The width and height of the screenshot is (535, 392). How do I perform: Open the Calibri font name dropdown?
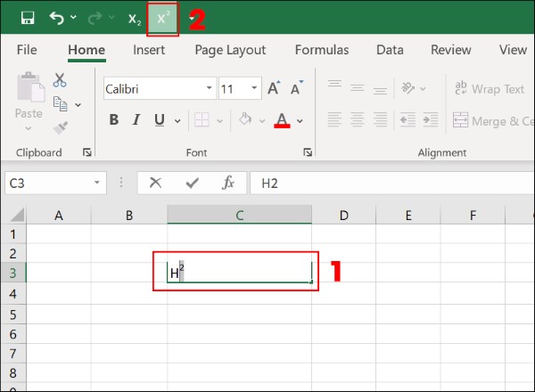[x=210, y=88]
